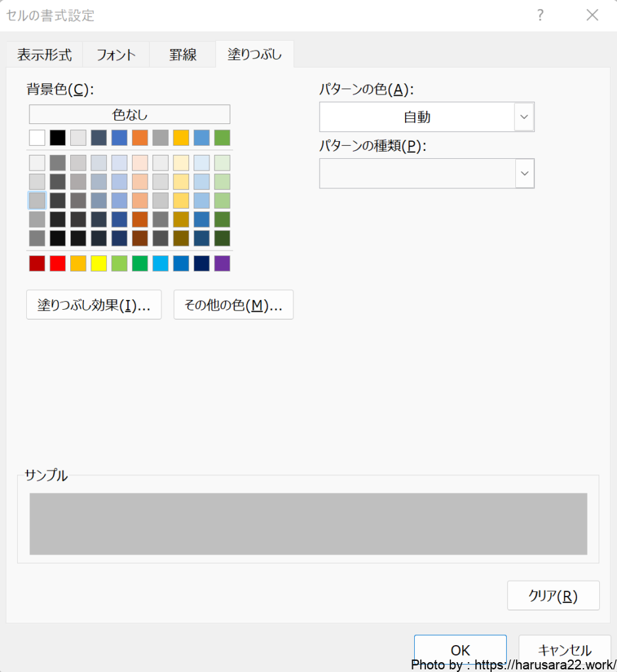This screenshot has height=672, width=617.
Task: Expand the パターンの種類 dropdown
Action: 524,173
